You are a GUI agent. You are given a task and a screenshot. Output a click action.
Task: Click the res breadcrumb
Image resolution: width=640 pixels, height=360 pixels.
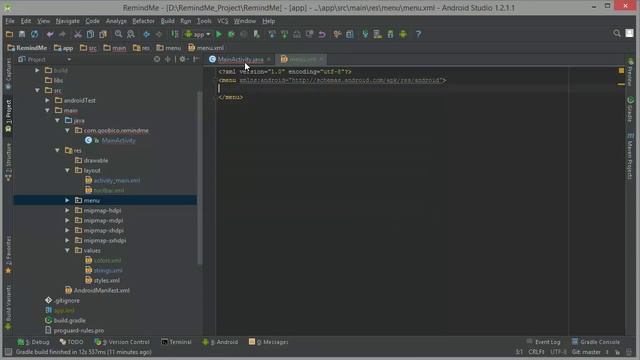[x=141, y=48]
